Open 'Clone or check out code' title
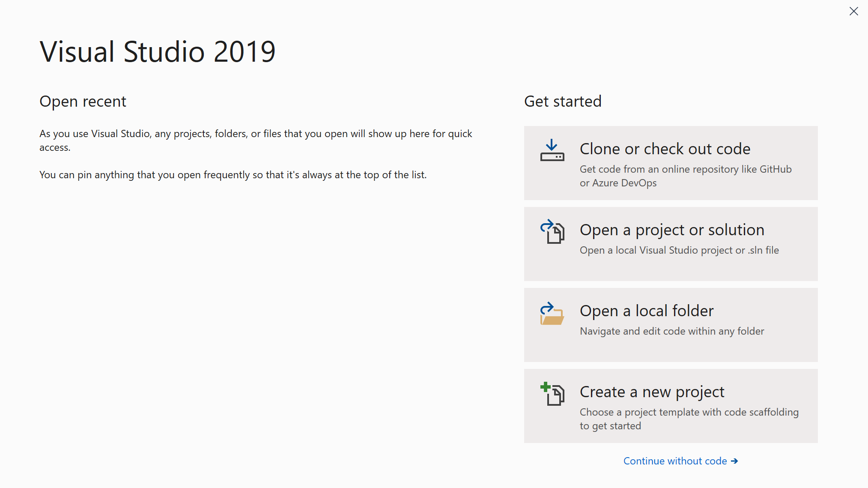The width and height of the screenshot is (868, 488). coord(665,149)
